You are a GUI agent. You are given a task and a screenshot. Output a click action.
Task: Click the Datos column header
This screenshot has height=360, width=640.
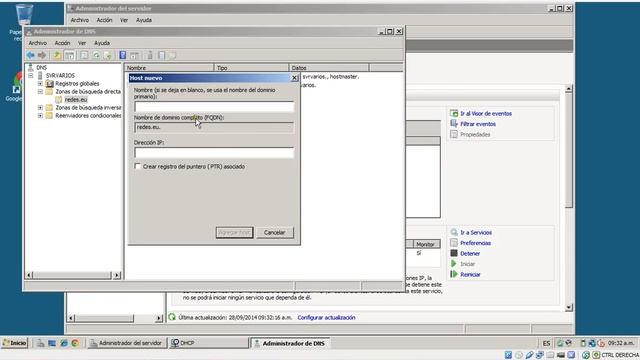329,68
